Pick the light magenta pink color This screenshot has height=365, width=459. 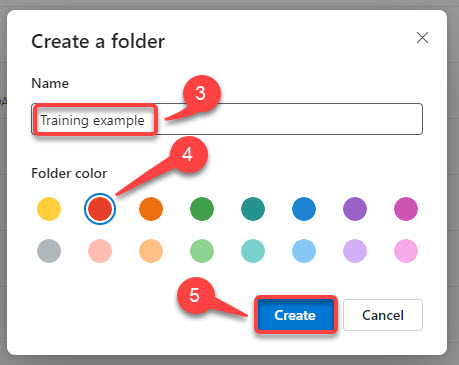tap(406, 251)
